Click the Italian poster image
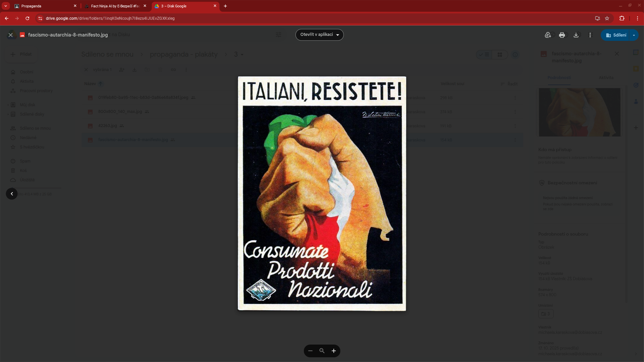 [322, 193]
